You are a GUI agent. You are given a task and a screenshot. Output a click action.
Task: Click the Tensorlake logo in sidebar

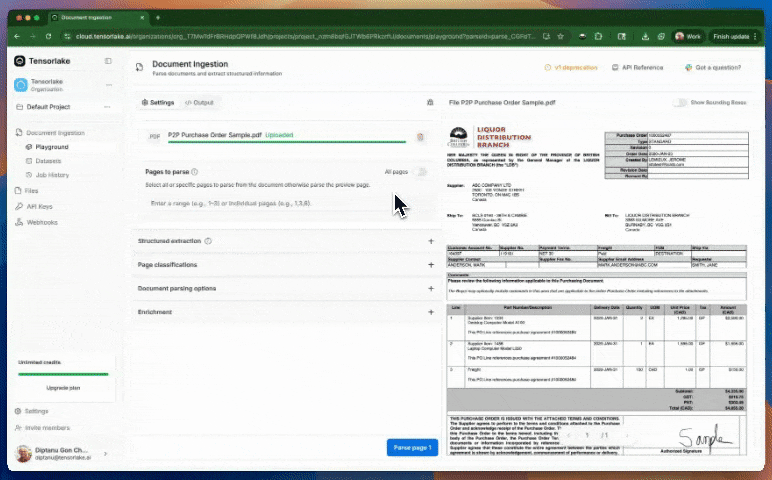[20, 61]
